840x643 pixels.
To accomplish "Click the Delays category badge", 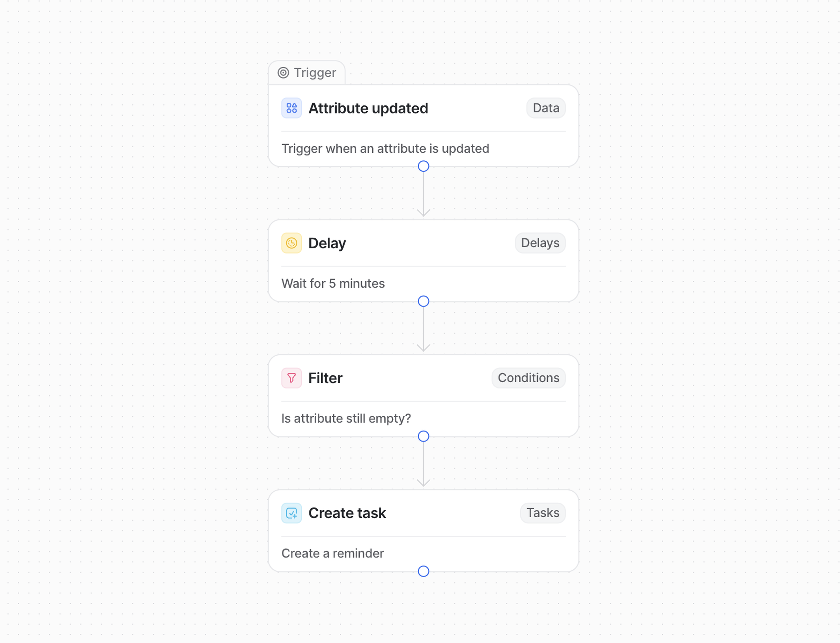I will (540, 243).
